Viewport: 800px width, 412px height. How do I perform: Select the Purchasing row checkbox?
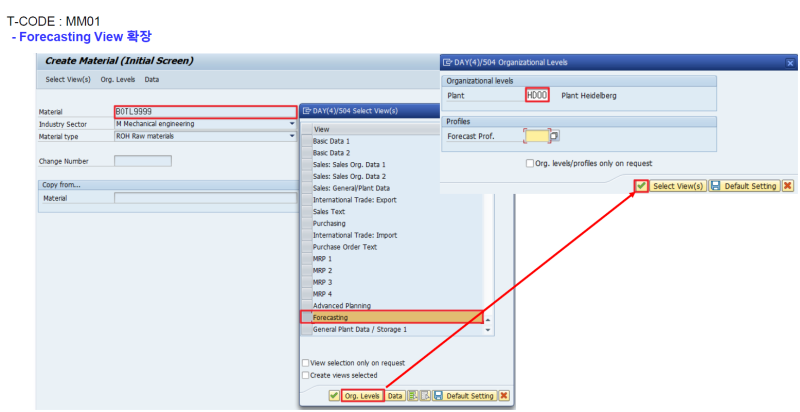coord(306,223)
